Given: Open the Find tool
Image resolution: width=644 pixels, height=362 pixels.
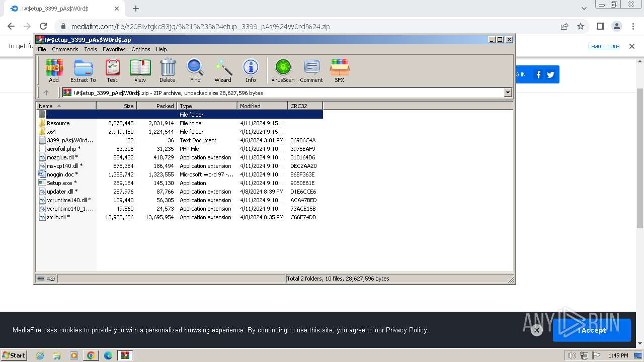Looking at the screenshot, I should point(195,71).
